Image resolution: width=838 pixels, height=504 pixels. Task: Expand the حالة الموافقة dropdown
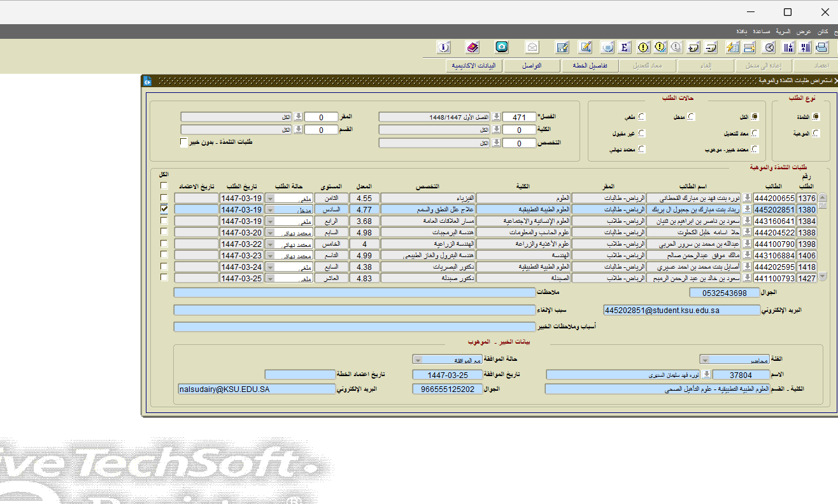[418, 360]
